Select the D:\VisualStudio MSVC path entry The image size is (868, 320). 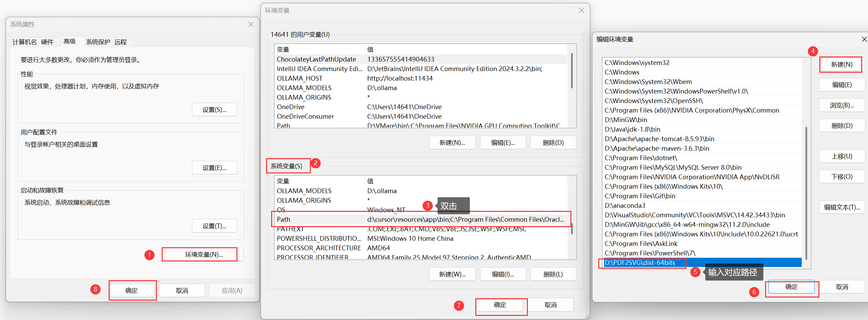coord(702,215)
